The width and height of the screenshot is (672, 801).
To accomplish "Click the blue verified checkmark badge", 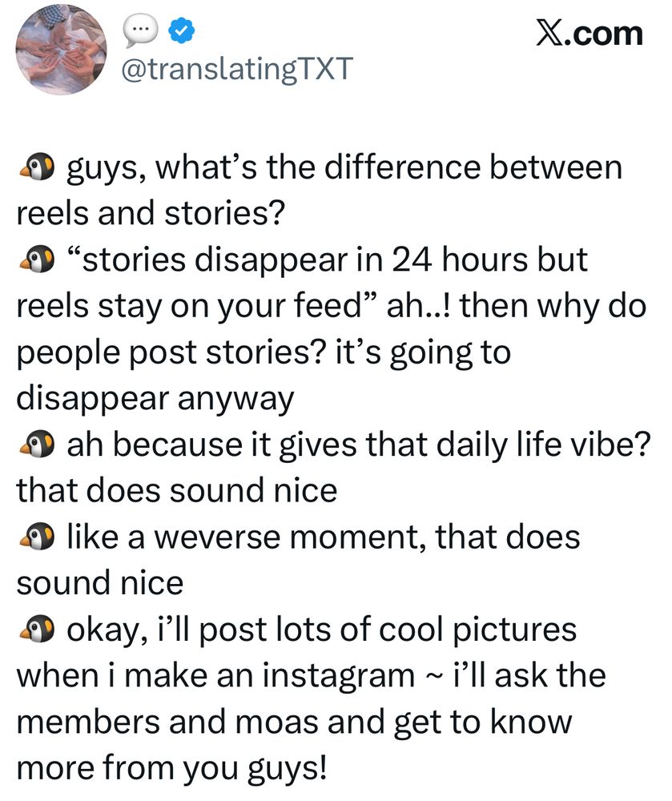I will coord(181,30).
